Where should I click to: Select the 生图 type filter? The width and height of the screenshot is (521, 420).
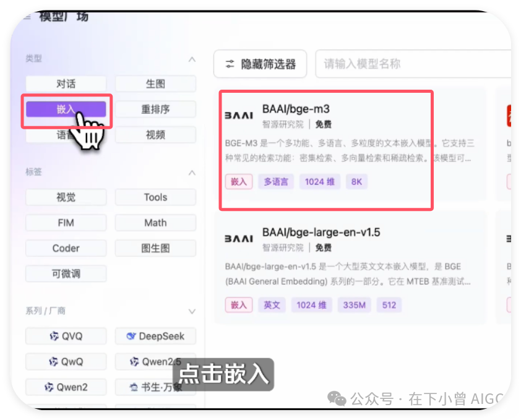click(155, 84)
